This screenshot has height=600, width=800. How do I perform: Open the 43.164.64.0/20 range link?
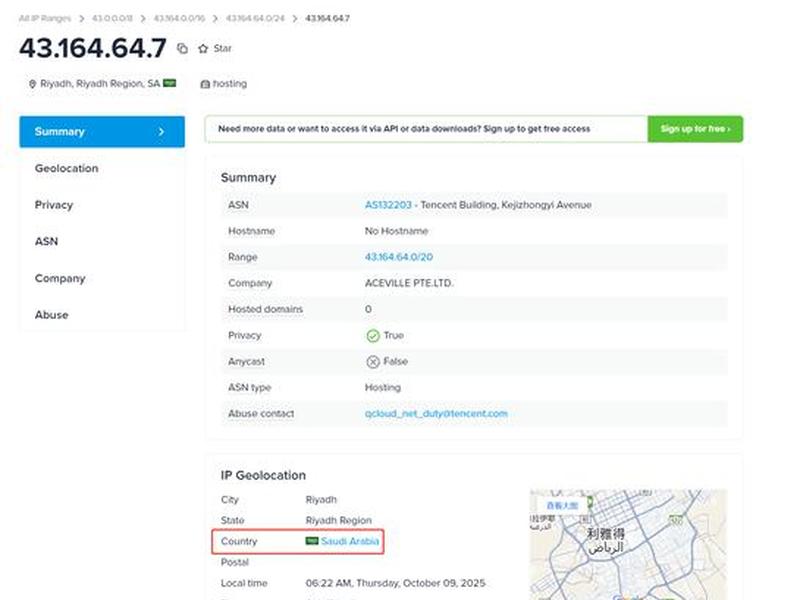[x=399, y=257]
